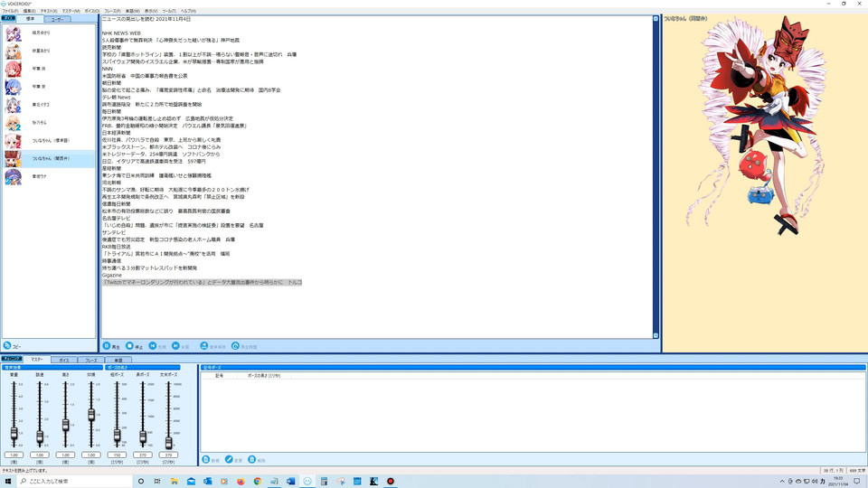Open the 単語 menu in menu bar

132,11
